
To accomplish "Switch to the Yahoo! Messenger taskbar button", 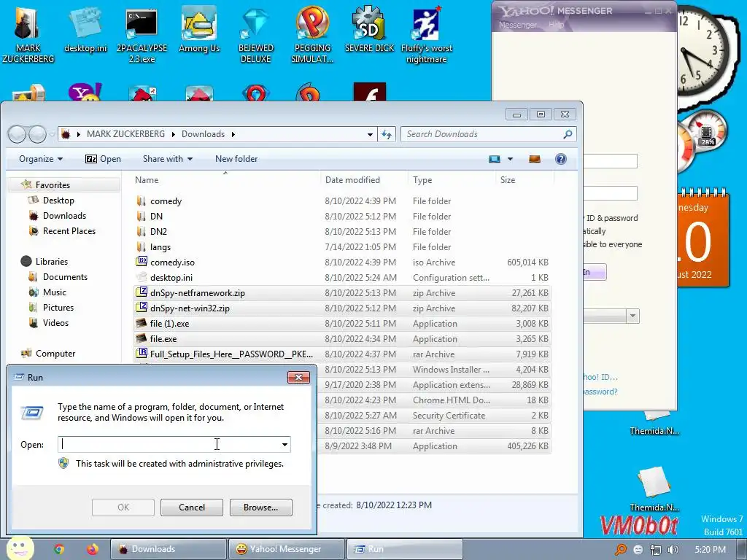I will (286, 549).
